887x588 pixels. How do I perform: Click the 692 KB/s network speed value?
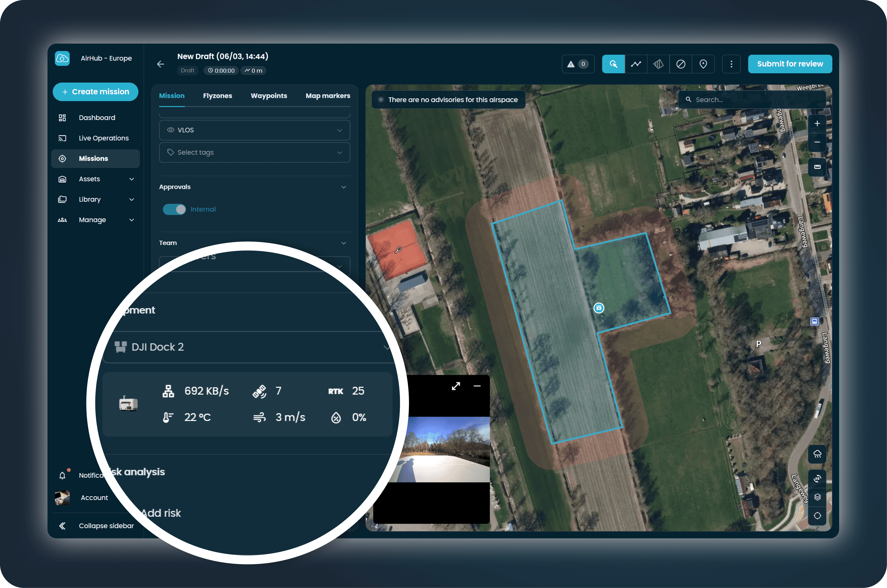pyautogui.click(x=207, y=391)
